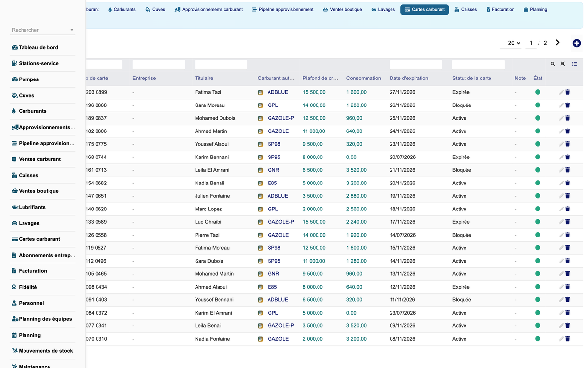This screenshot has height=368, width=588.
Task: Toggle status dot for Luc Chraibi row
Action: [x=538, y=222]
